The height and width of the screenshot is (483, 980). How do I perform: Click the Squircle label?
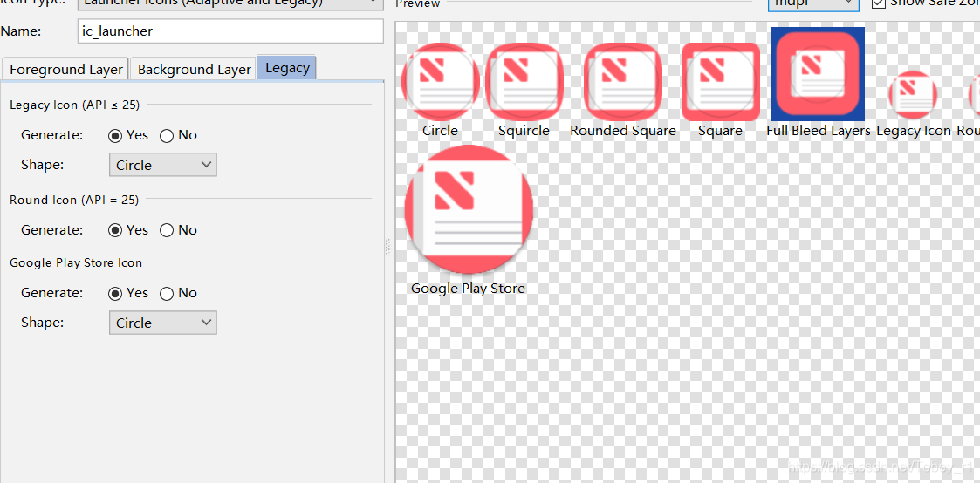pos(524,131)
